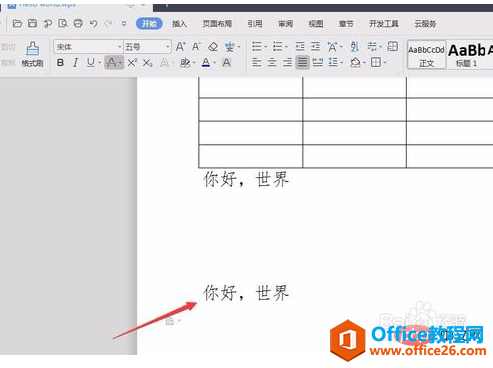The height and width of the screenshot is (368, 493).
Task: Align paragraph text right
Action: click(287, 62)
